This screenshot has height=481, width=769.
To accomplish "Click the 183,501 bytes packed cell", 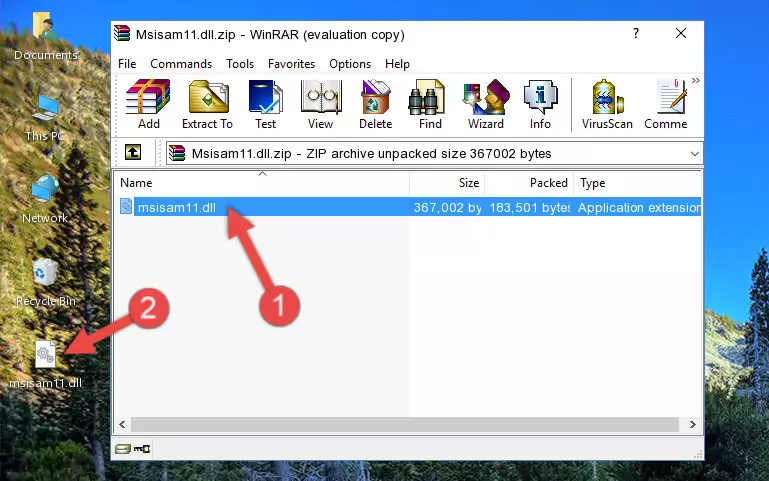I will pyautogui.click(x=529, y=207).
